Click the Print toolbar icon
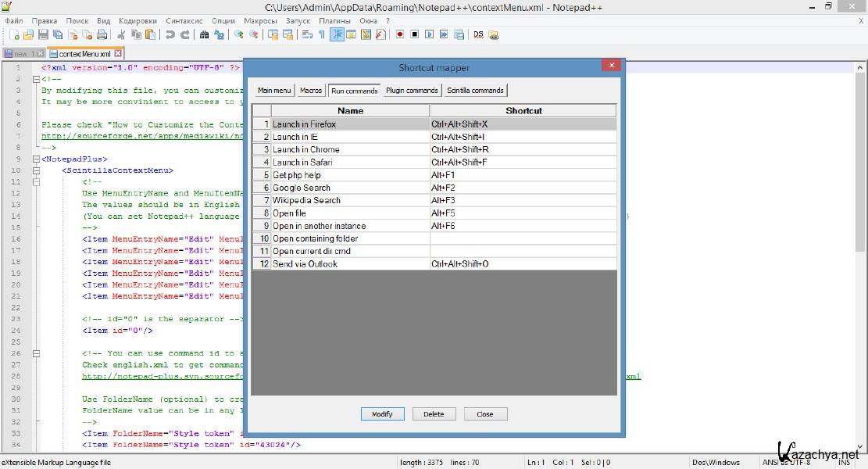868x469 pixels. (102, 34)
